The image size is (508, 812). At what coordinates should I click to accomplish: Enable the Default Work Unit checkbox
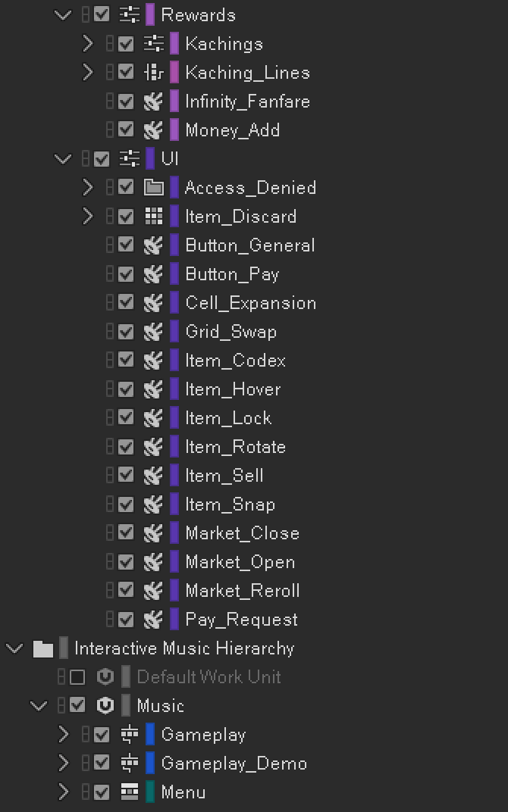(x=77, y=677)
